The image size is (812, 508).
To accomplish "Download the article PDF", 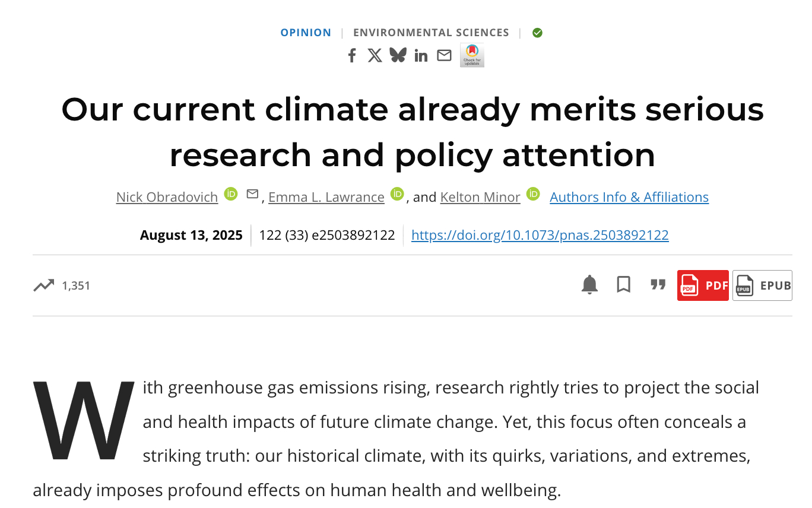I will (x=703, y=285).
